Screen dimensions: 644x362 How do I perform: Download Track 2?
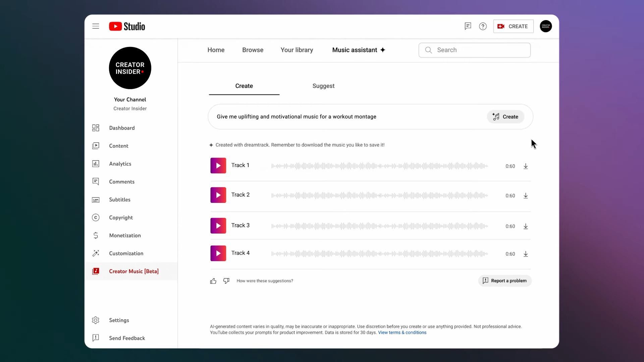coord(526,196)
